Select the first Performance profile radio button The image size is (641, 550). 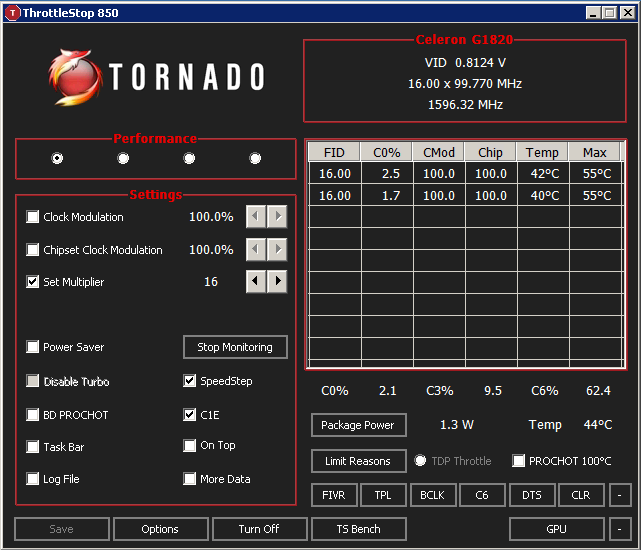(57, 158)
